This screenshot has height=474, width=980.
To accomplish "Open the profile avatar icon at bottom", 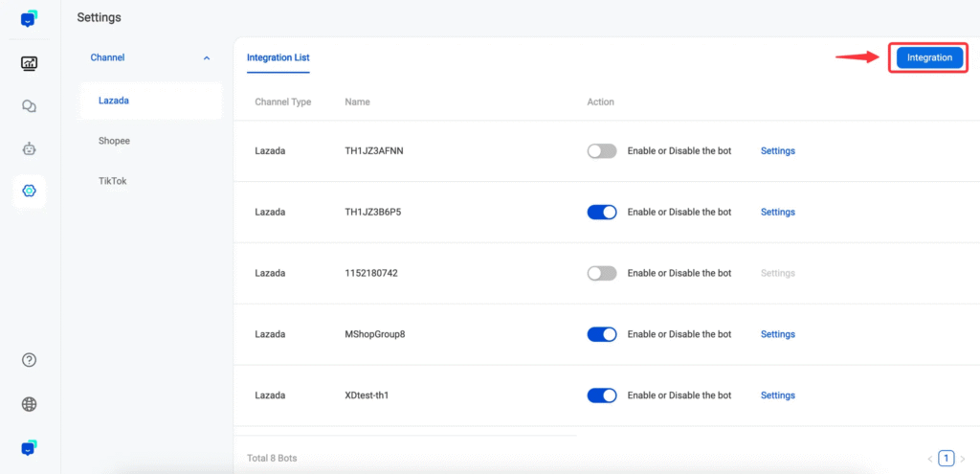I will 29,448.
